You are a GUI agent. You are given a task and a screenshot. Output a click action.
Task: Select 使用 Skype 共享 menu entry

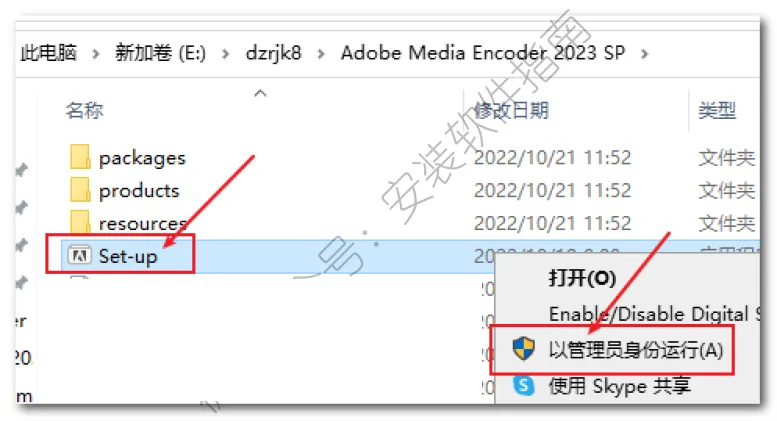click(619, 385)
